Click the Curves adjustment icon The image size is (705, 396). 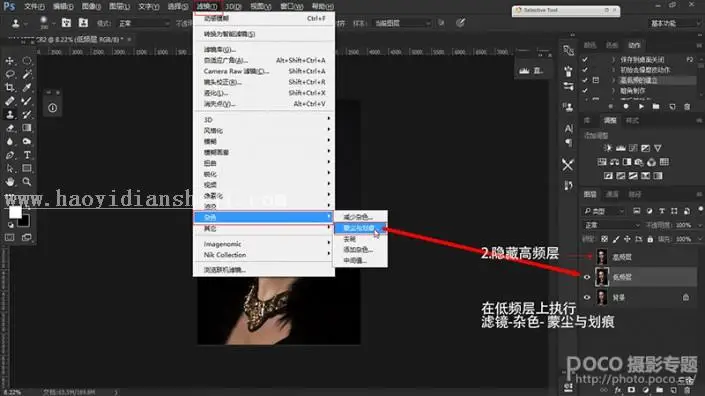pyautogui.click(x=633, y=148)
